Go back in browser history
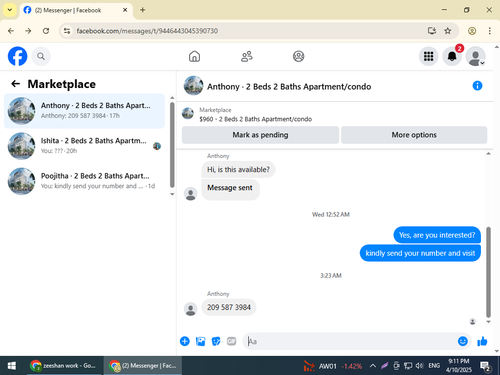Viewport: 500px width, 375px height. tap(11, 31)
